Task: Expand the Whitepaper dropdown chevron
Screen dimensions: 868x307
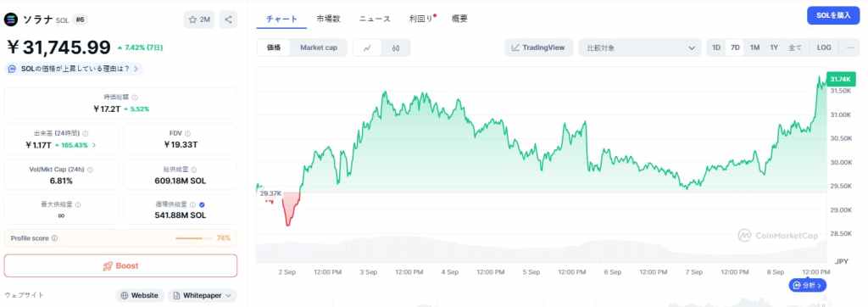Action: pos(228,296)
